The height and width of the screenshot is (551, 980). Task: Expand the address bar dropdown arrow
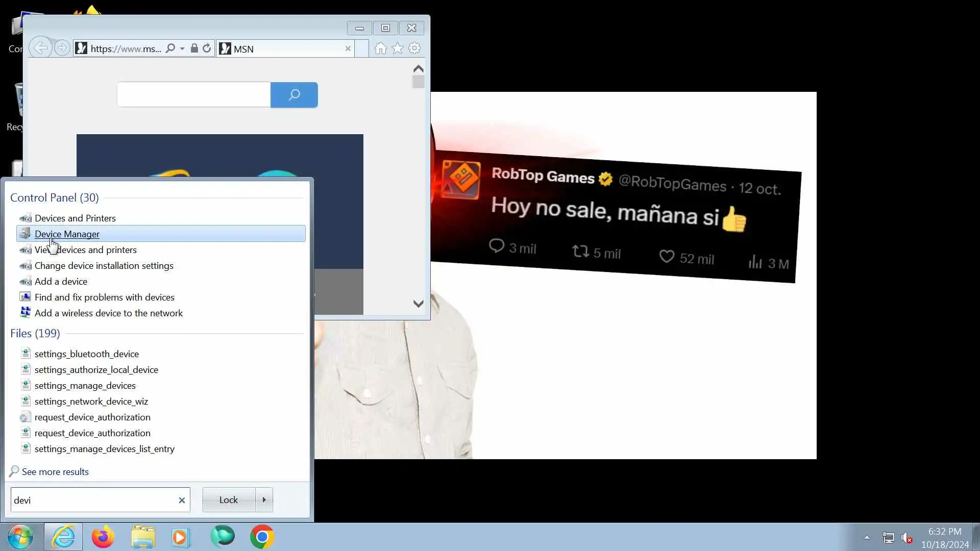(182, 49)
